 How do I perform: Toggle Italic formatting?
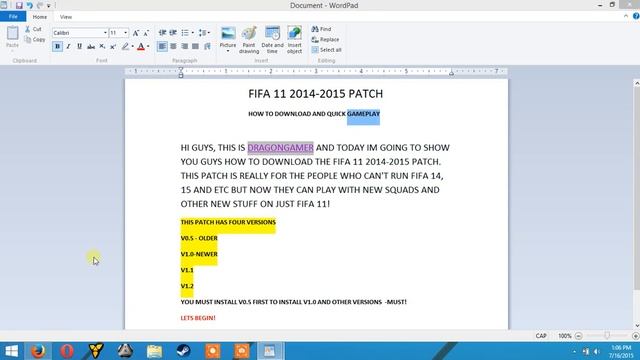tap(69, 47)
